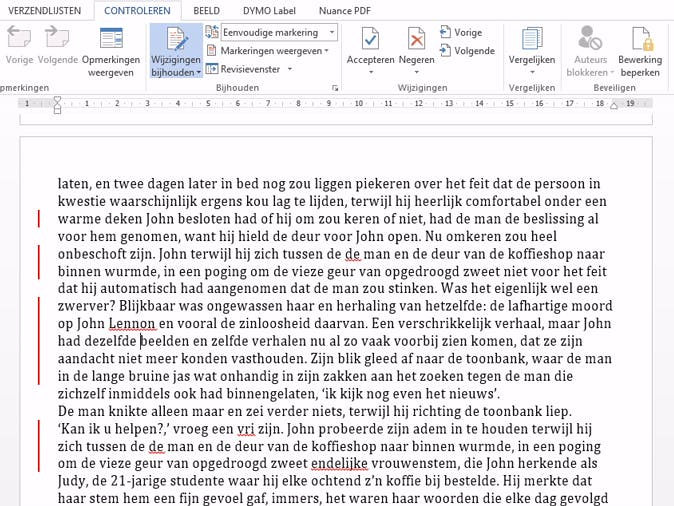Click Vergelijken compare documents icon

pos(532,39)
